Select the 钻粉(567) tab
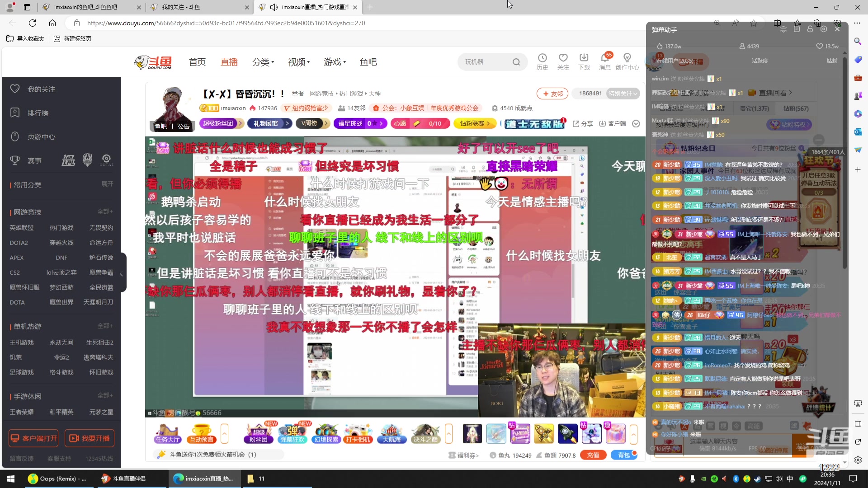 (796, 108)
